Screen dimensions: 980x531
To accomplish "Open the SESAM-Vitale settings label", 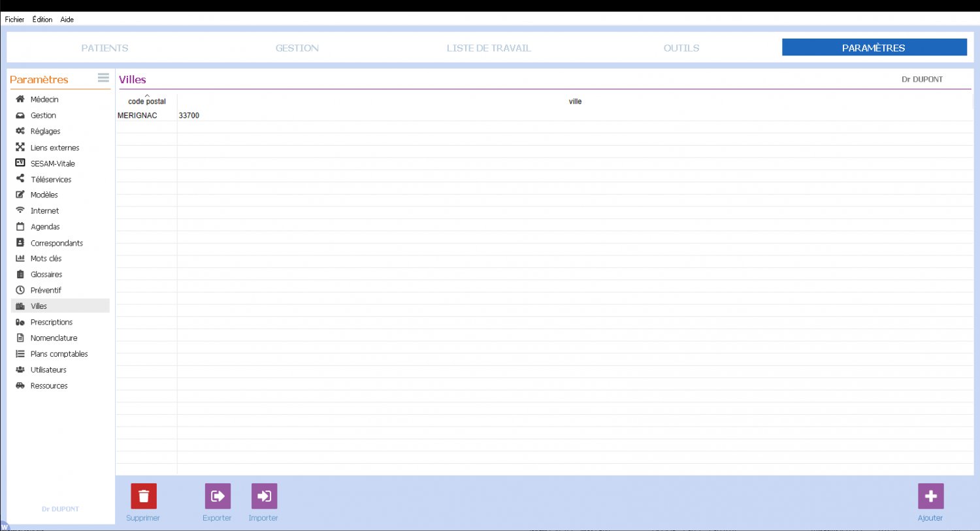I will tap(53, 163).
